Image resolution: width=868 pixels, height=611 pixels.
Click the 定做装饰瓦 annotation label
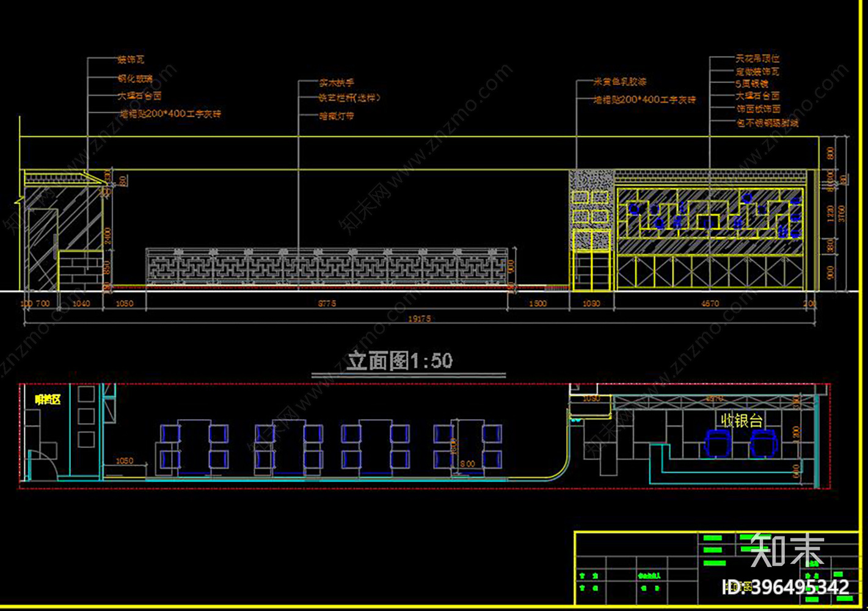[757, 71]
